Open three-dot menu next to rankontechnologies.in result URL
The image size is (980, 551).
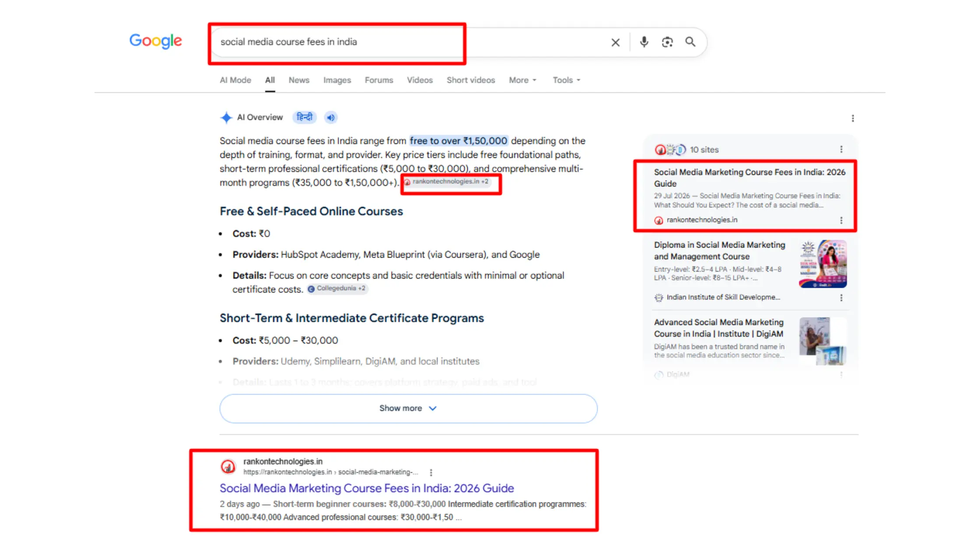click(431, 472)
